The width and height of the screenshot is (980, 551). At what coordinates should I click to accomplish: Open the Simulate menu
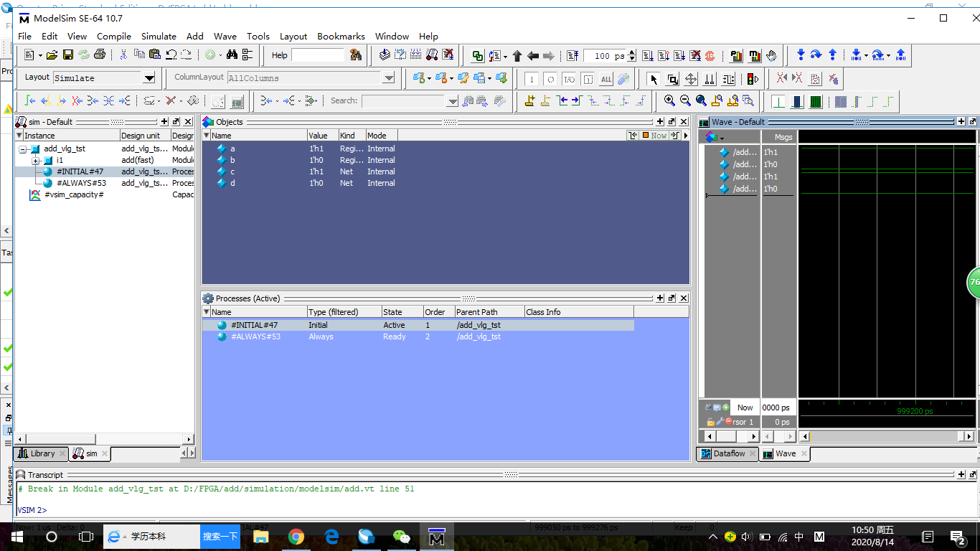coord(159,36)
